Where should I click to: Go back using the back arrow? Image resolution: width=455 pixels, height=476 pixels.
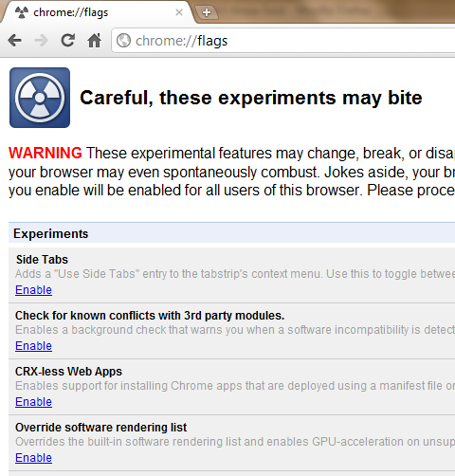(15, 41)
